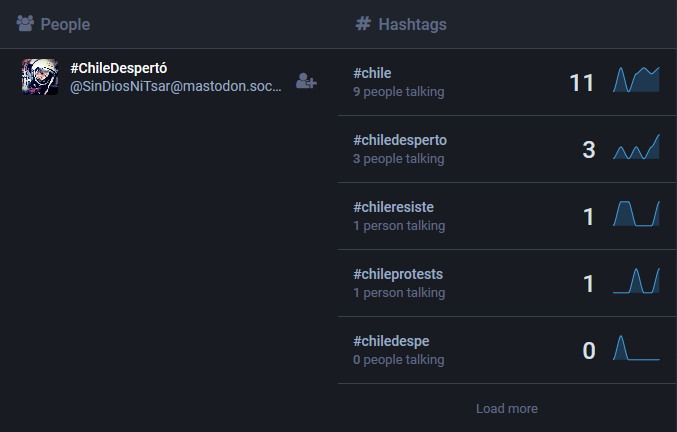The height and width of the screenshot is (432, 677).
Task: Click the #ChileDespertó display name
Action: coord(118,68)
